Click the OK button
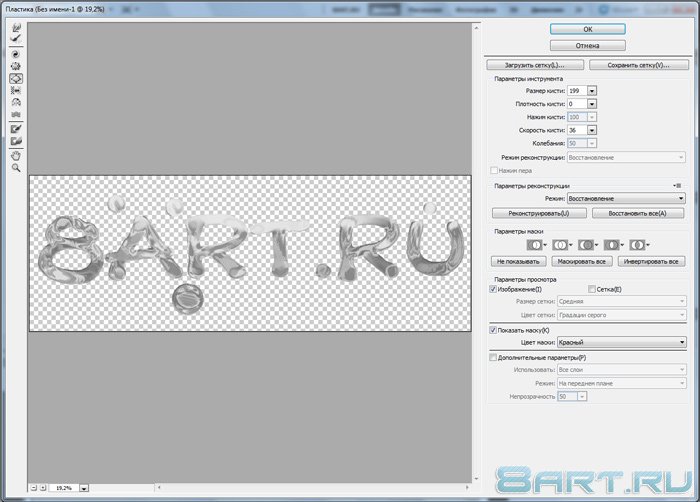700x502 pixels. coord(588,29)
